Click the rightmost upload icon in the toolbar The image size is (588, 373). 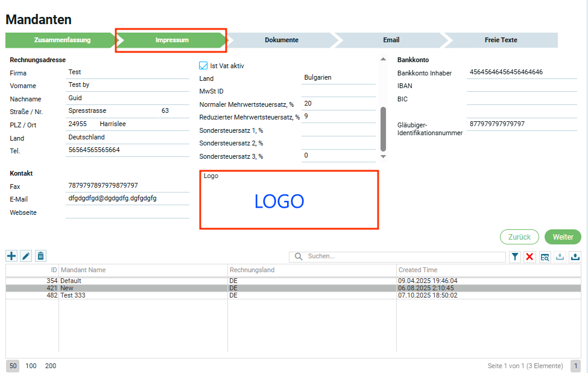[x=575, y=257]
